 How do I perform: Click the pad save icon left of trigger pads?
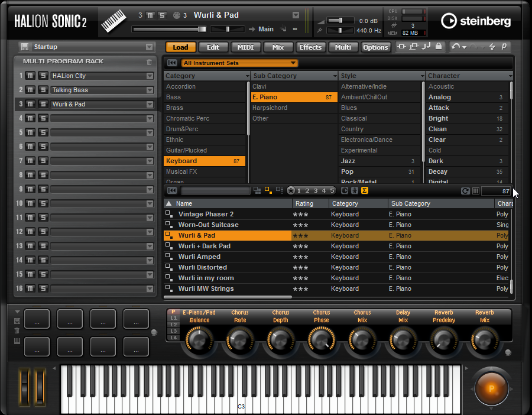point(17,321)
